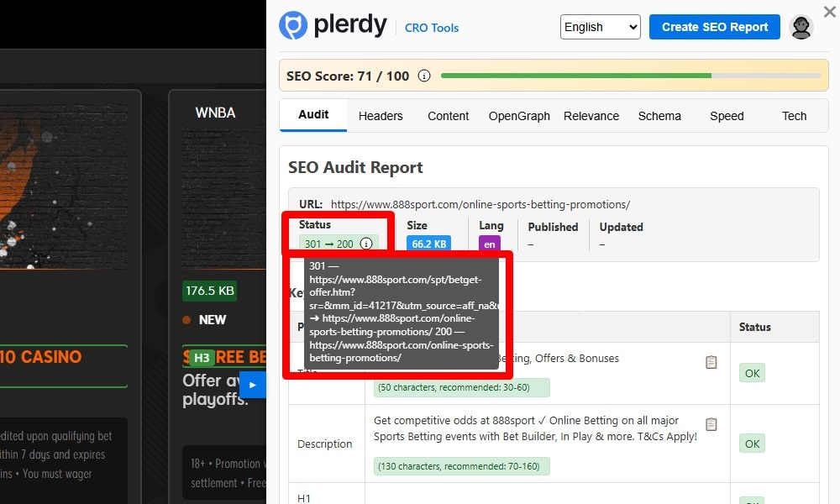Dismiss the Plerdy overlay with the X

[829, 11]
